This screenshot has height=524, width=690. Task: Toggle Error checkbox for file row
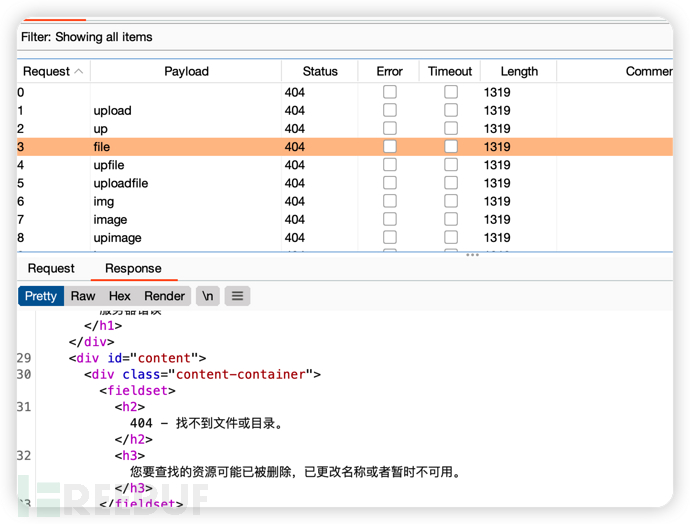tap(389, 147)
